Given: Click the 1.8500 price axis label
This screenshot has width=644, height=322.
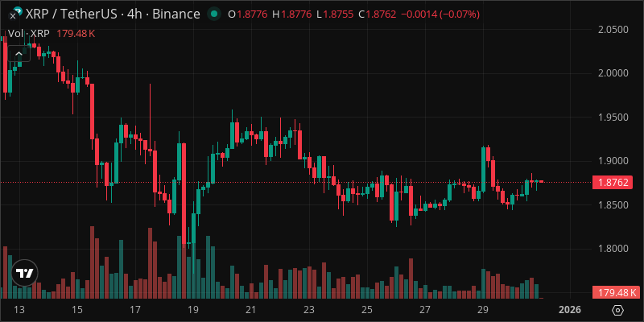Looking at the screenshot, I should 613,204.
